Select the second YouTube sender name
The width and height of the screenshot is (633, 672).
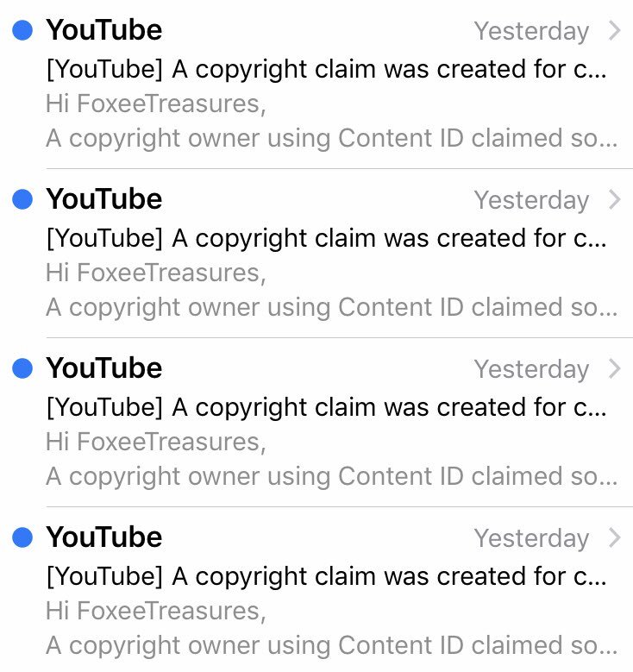pos(104,199)
